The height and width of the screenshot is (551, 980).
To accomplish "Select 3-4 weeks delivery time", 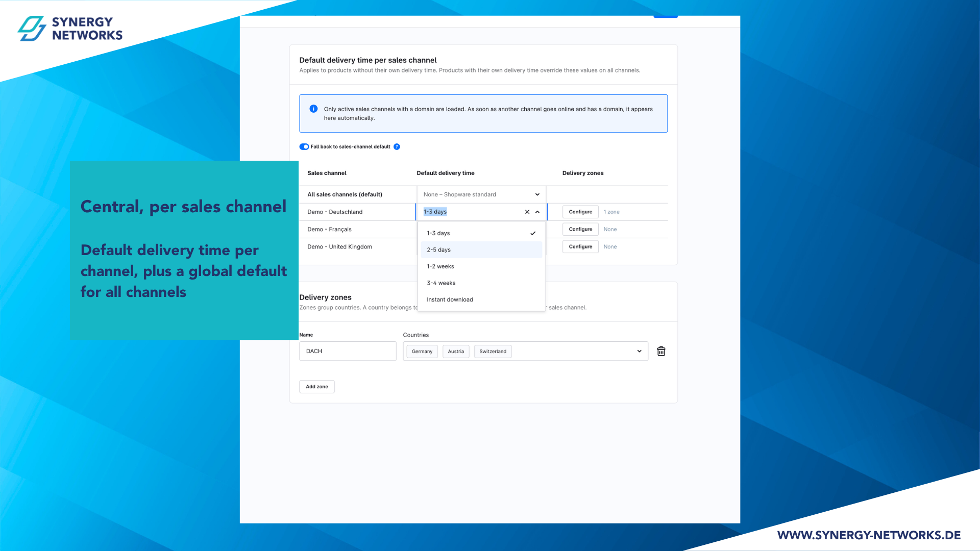I will pyautogui.click(x=481, y=283).
